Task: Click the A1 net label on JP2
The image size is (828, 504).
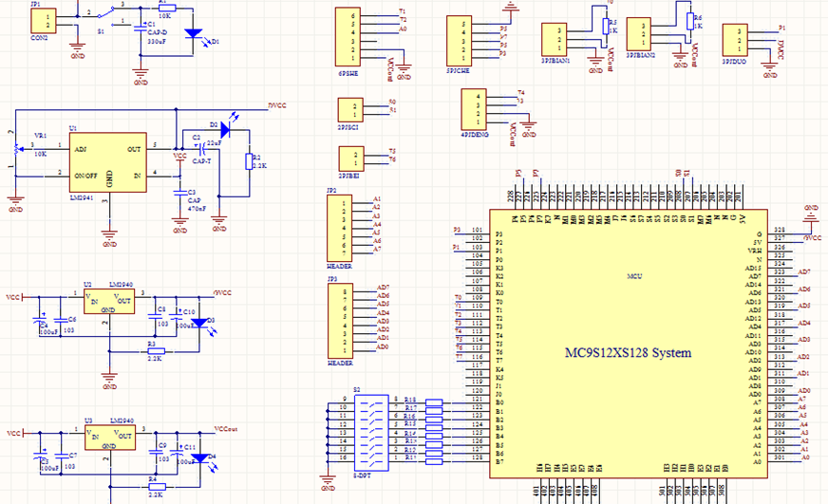Action: pos(377,199)
